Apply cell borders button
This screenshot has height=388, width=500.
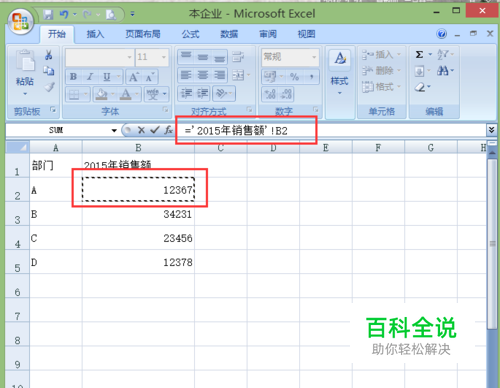[74, 95]
